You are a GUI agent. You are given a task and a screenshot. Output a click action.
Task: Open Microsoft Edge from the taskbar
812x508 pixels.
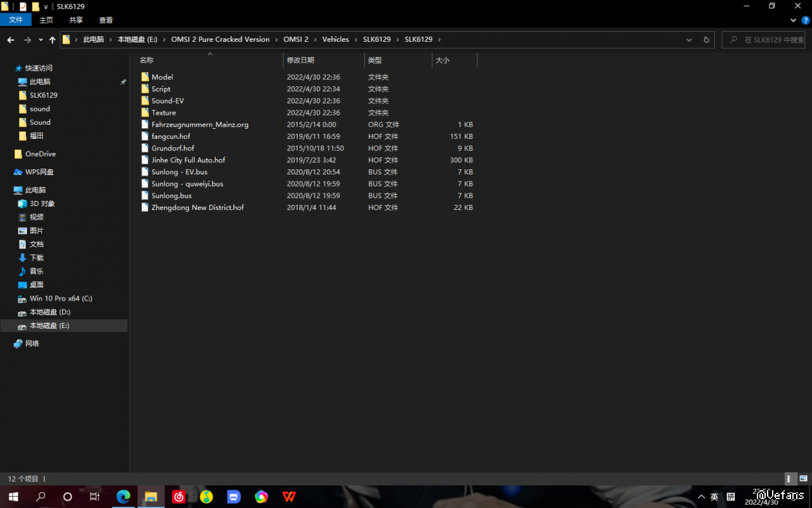123,497
